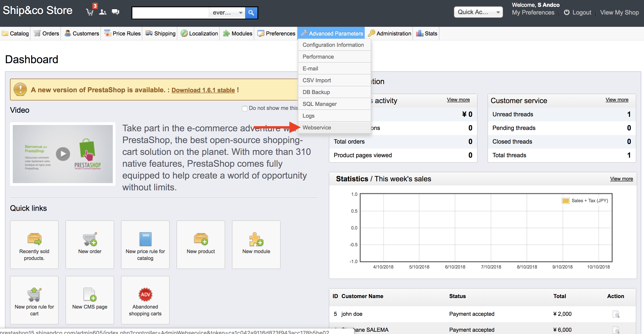View details icon for john doe order
The width and height of the screenshot is (644, 334).
pyautogui.click(x=616, y=314)
